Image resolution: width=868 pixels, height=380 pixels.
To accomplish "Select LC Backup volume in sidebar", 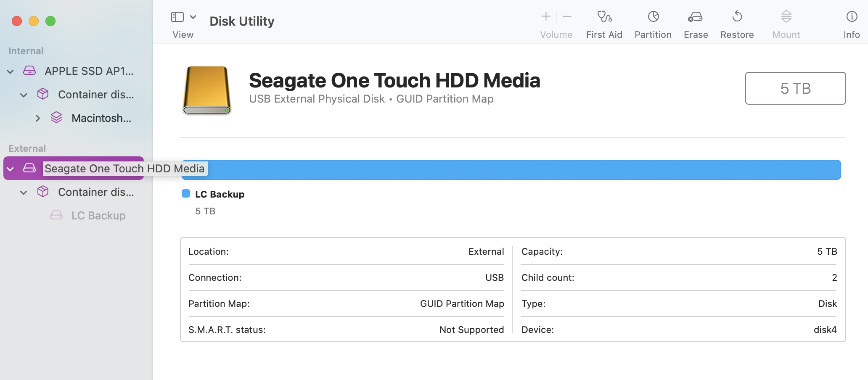I will (98, 216).
